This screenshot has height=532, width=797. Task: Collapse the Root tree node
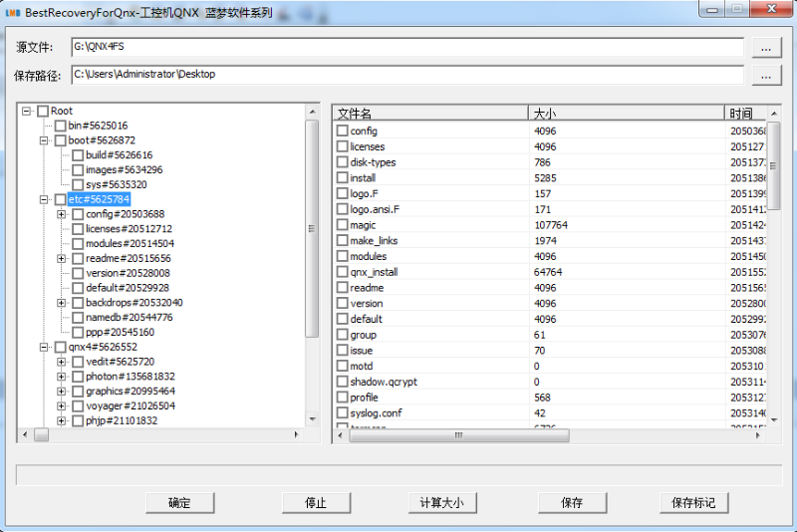[27, 112]
